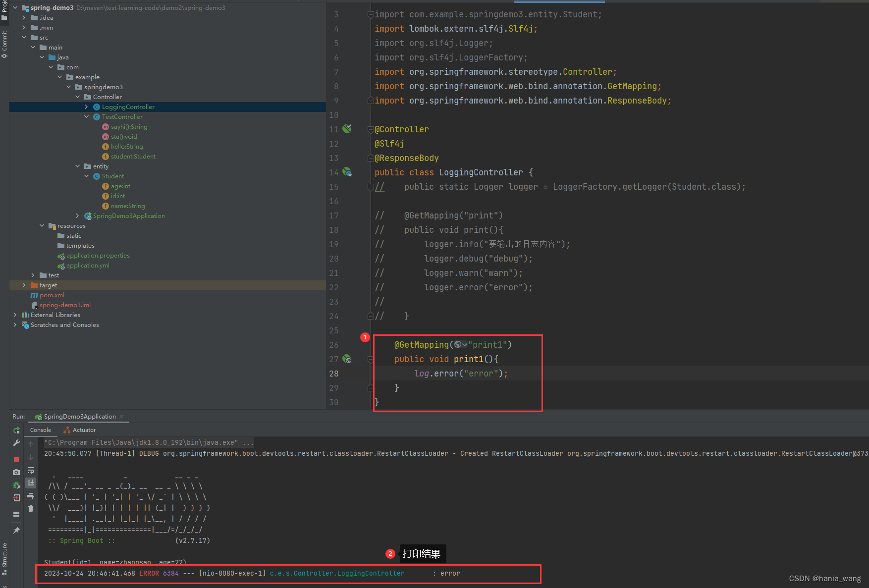Expand the test folder
869x588 pixels.
pyautogui.click(x=33, y=275)
